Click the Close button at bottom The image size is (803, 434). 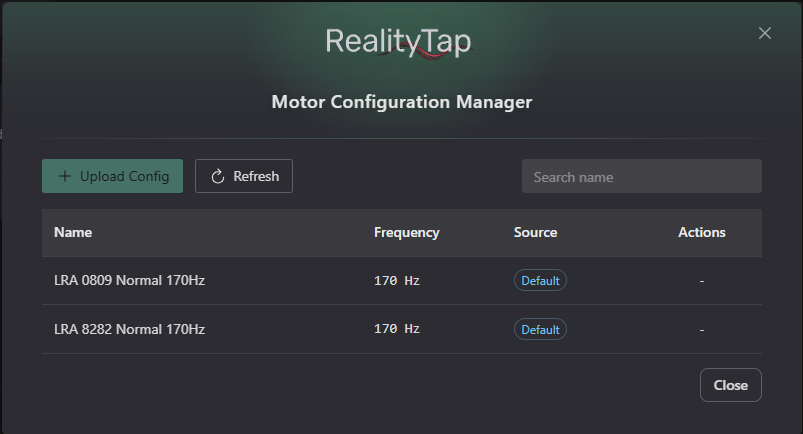click(x=731, y=385)
